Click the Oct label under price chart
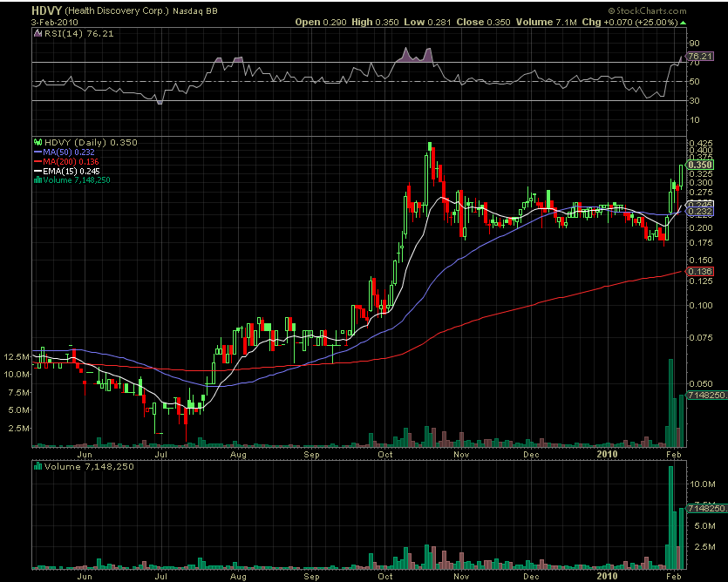Screen dimensions: 728x582 pyautogui.click(x=384, y=455)
